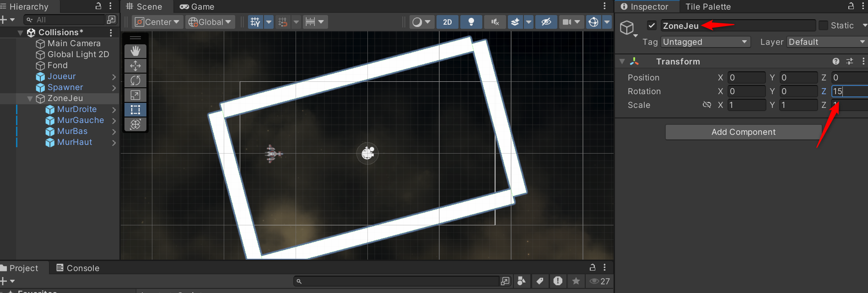Switch to the Game tab

point(197,7)
